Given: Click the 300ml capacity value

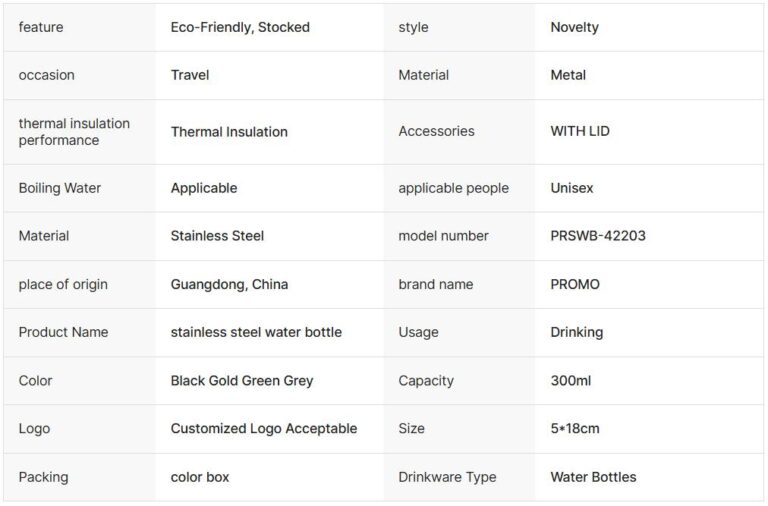Looking at the screenshot, I should (x=572, y=380).
